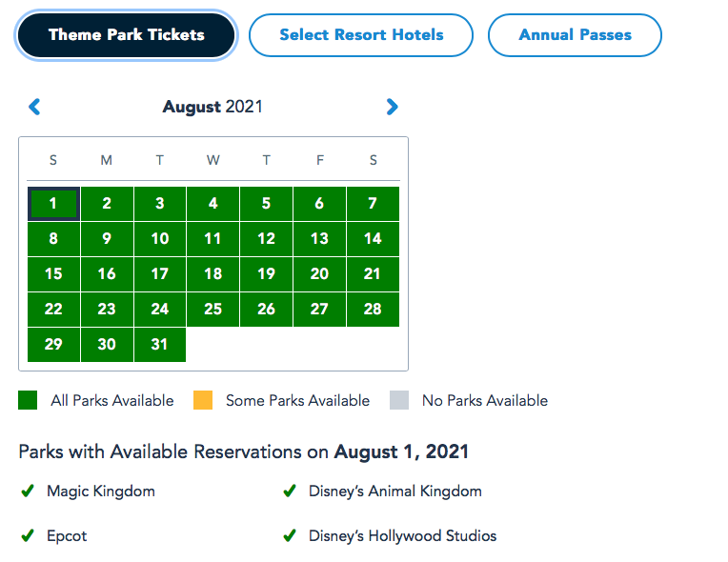Click green checkmark beside Magic Kingdom
Screen dimensions: 728x562
tap(28, 492)
